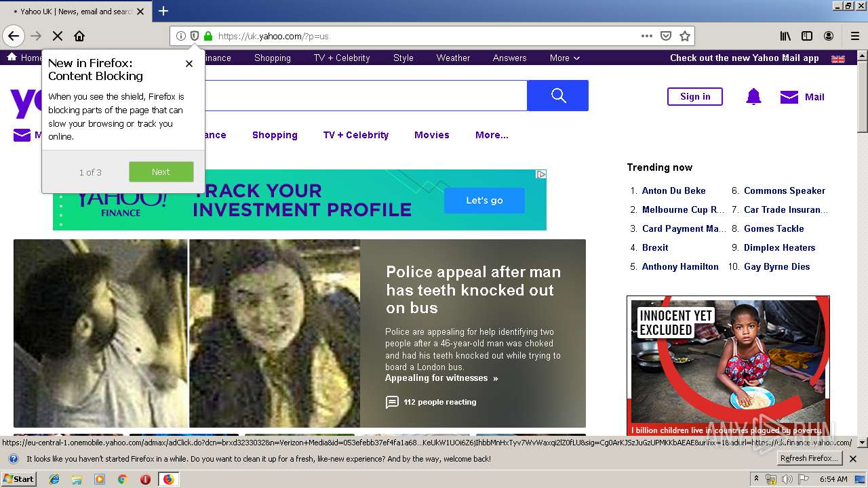Open volume icon in system tray
Screen dimensions: 868x488
(x=787, y=479)
